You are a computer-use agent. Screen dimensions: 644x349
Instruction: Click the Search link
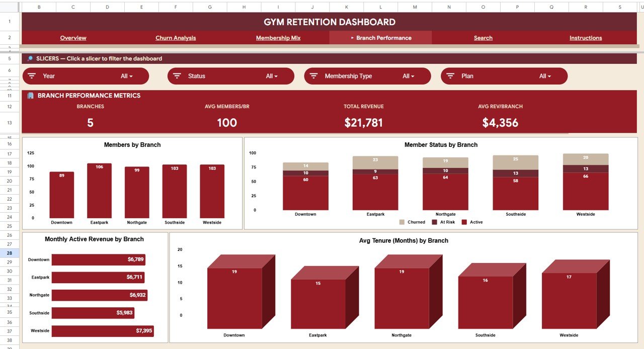(x=482, y=37)
